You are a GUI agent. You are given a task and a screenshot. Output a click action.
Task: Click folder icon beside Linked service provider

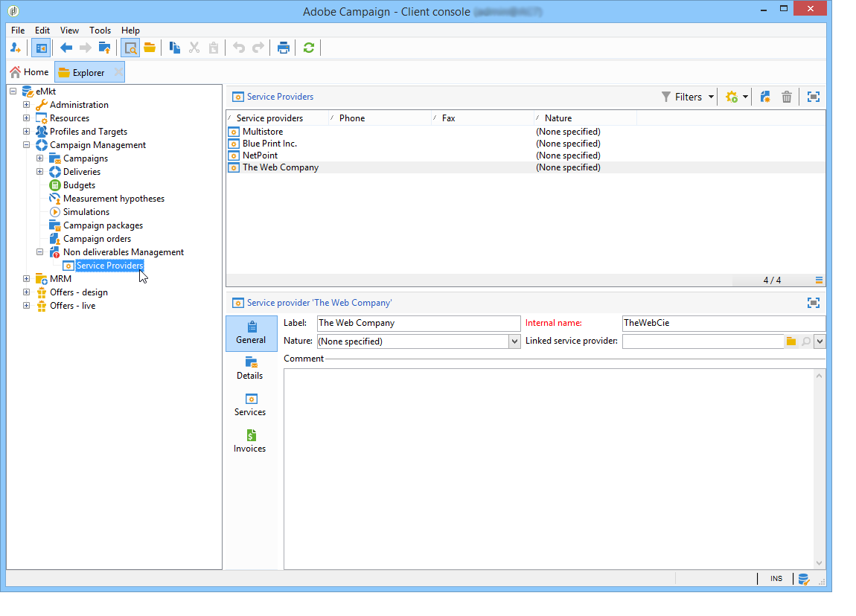[791, 341]
